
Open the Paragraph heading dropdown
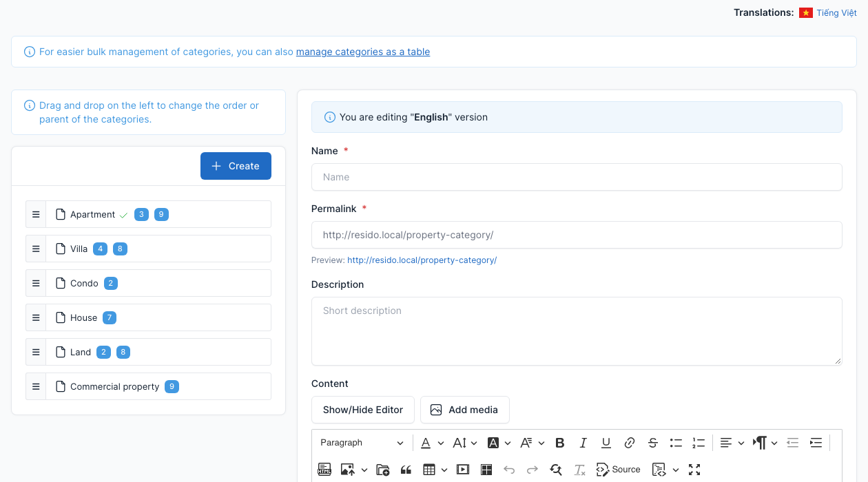click(362, 443)
